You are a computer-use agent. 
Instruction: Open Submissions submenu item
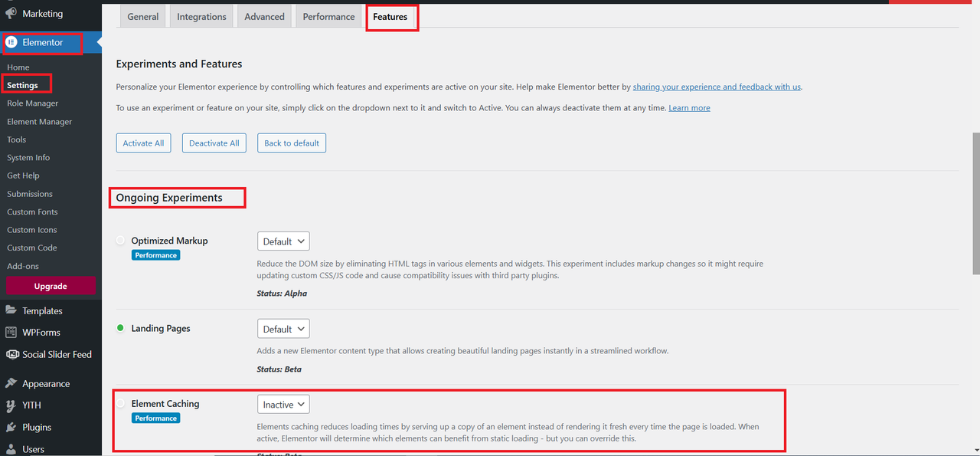pyautogui.click(x=30, y=194)
